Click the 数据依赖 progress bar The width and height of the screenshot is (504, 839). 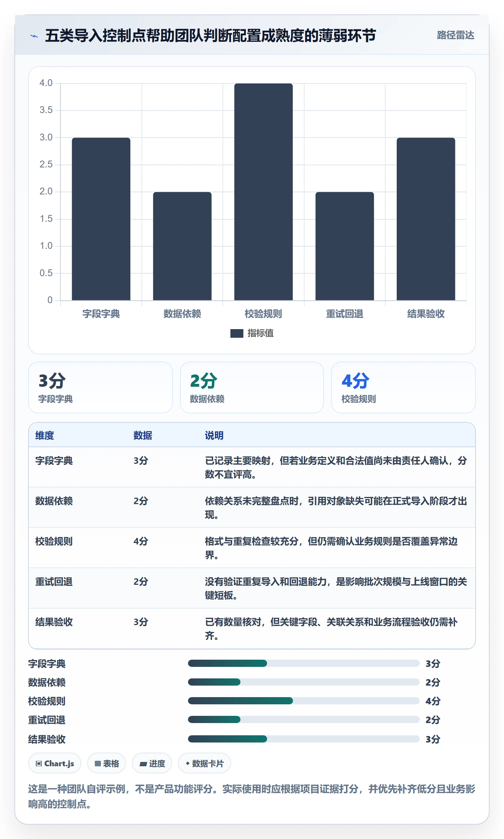point(304,682)
